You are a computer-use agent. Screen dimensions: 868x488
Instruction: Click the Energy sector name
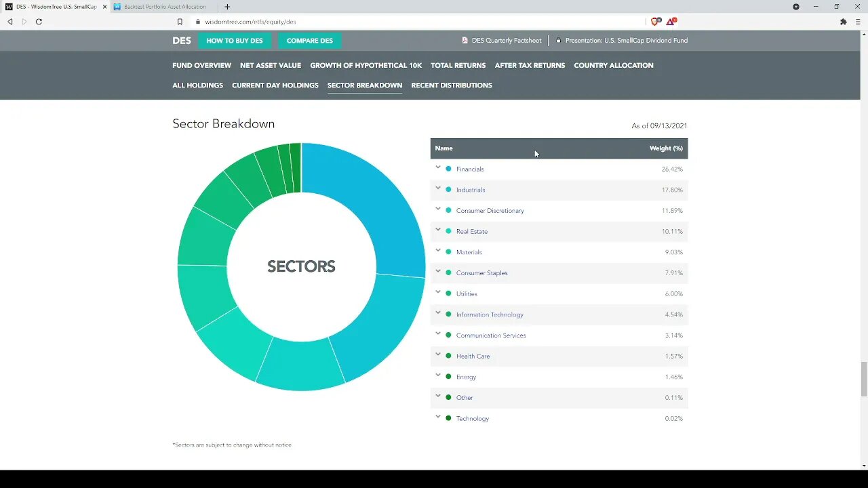pos(466,377)
